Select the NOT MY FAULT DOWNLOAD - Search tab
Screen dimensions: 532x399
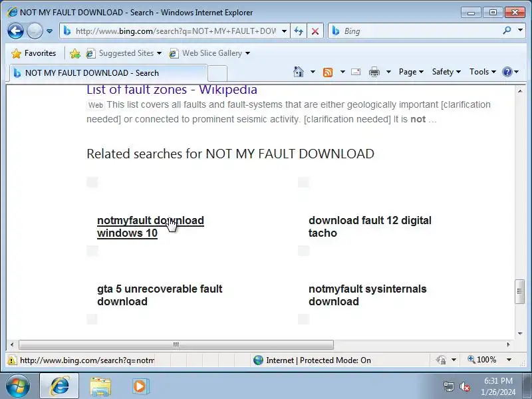click(108, 73)
